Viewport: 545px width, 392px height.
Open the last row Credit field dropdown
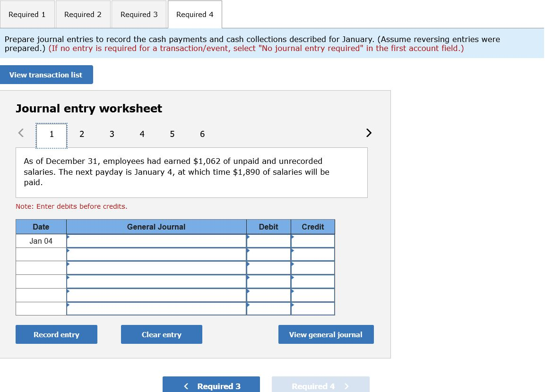tap(312, 308)
